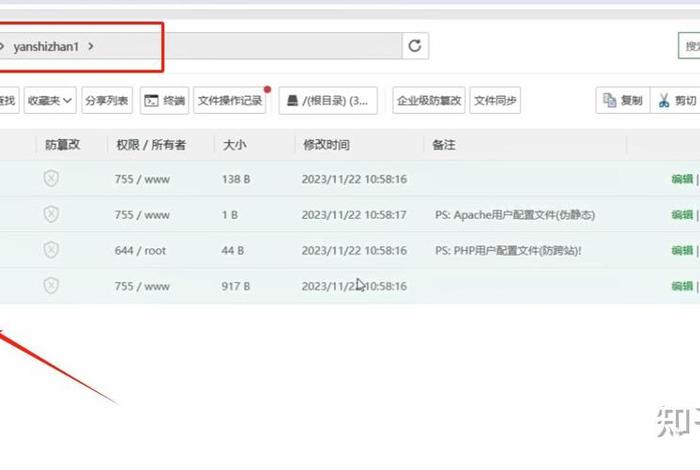Click 编辑 edit on the Apache config row

tap(682, 215)
